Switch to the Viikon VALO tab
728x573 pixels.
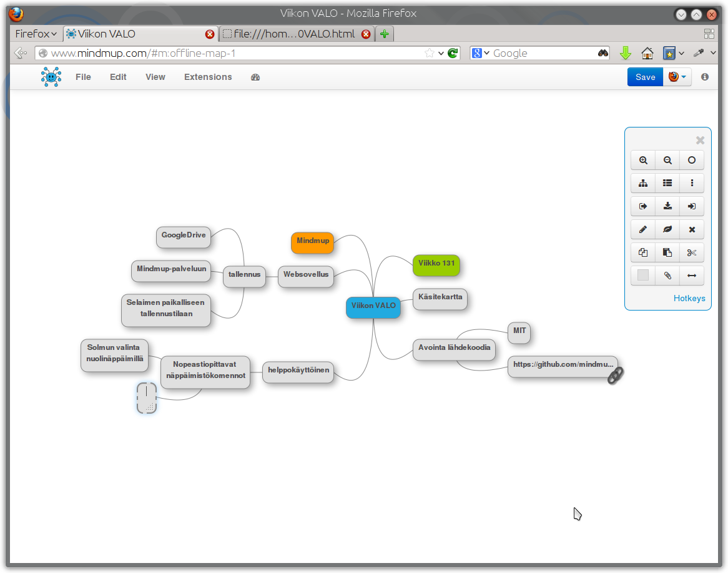click(139, 34)
